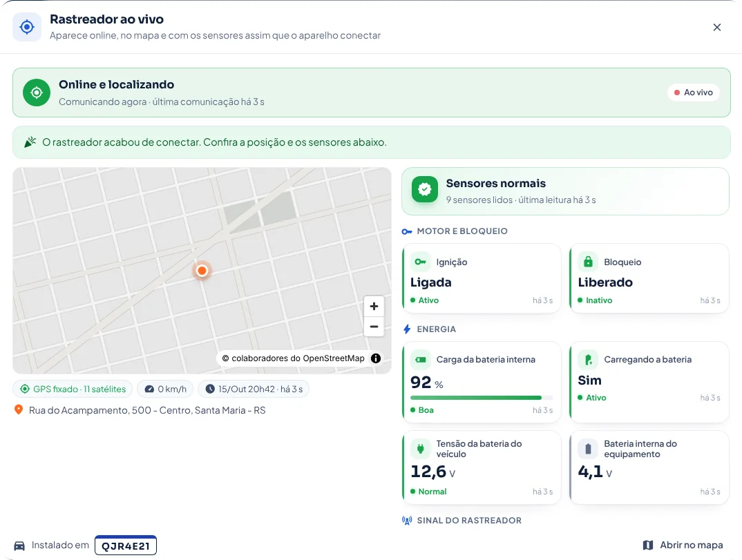Click the 12,6 V voltage value
This screenshot has width=742, height=560.
point(432,472)
